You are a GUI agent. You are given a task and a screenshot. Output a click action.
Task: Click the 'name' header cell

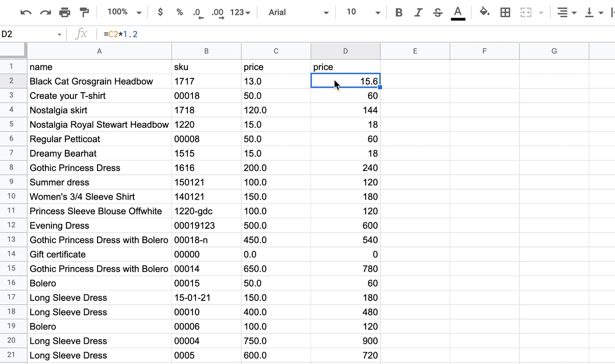(x=99, y=67)
